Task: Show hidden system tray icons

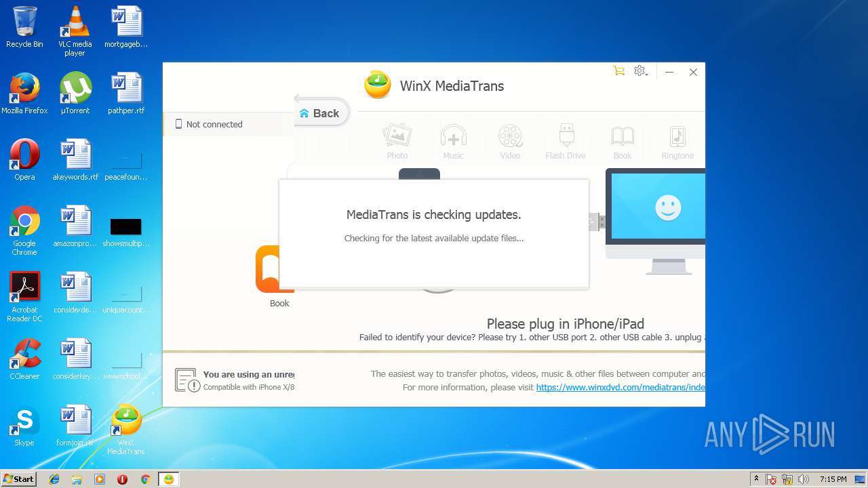Action: pyautogui.click(x=756, y=479)
